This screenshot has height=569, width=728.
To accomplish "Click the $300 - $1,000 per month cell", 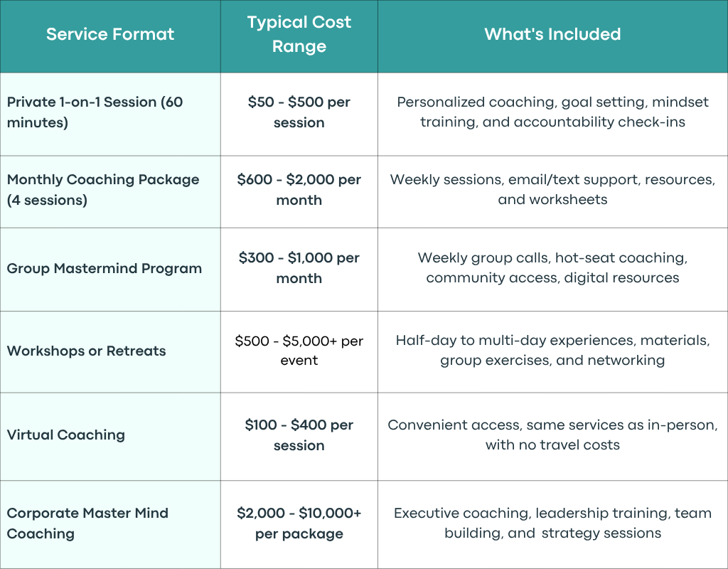I will pos(299,270).
